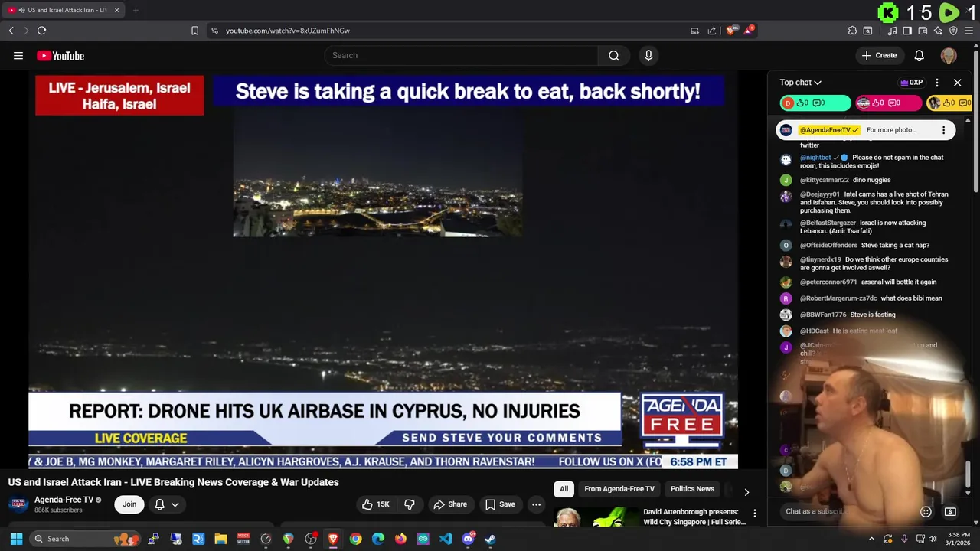View site information icon in address bar
The width and height of the screenshot is (980, 551).
[214, 31]
